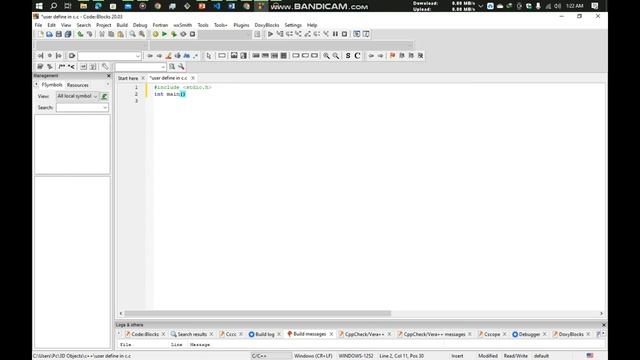This screenshot has width=640, height=360.
Task: Open the Search results log tab
Action: point(192,334)
